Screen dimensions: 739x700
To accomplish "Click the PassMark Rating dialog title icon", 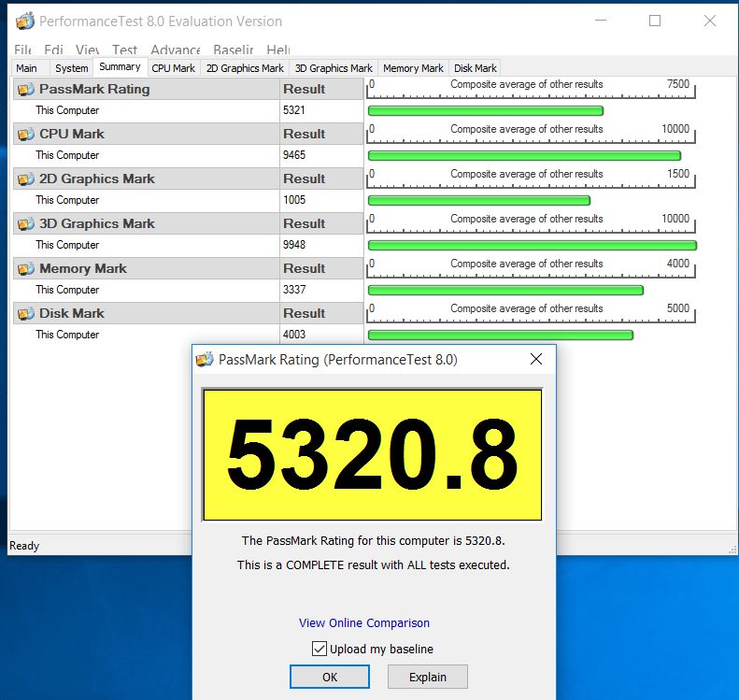I will 205,360.
